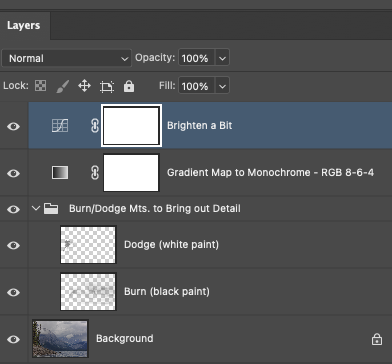392x364 pixels.
Task: Hide the Brighten a Bit layer
Action: [x=13, y=126]
